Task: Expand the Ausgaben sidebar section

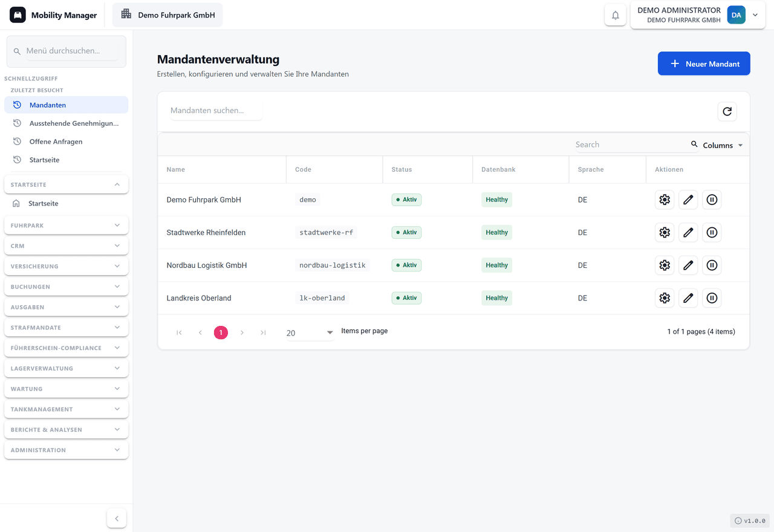Action: tap(67, 307)
